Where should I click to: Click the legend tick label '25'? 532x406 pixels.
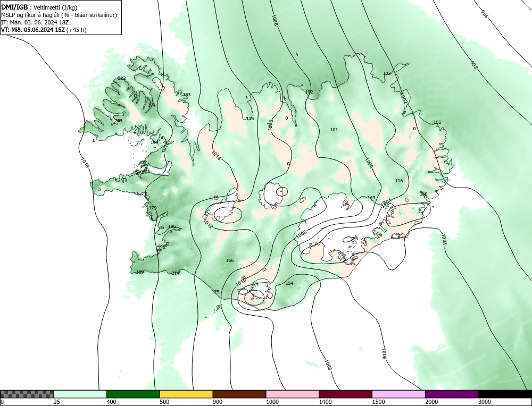(x=57, y=402)
